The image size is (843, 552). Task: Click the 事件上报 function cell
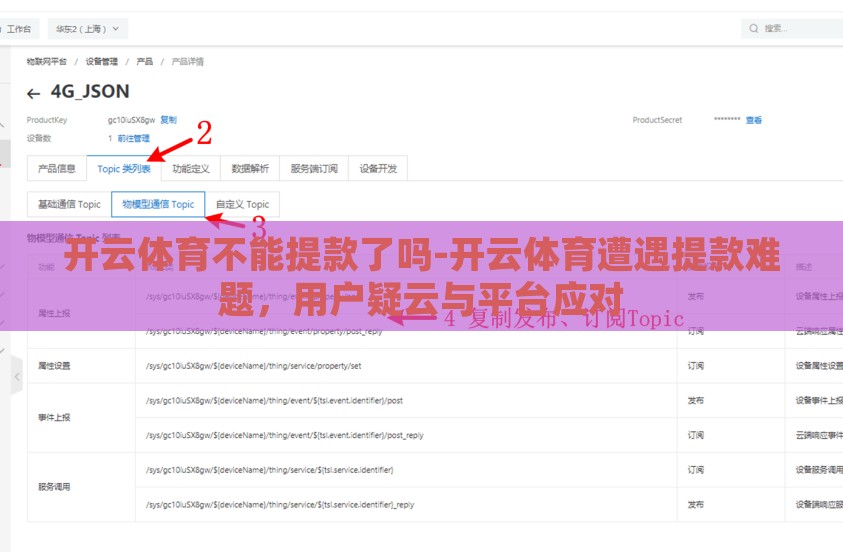pyautogui.click(x=81, y=417)
